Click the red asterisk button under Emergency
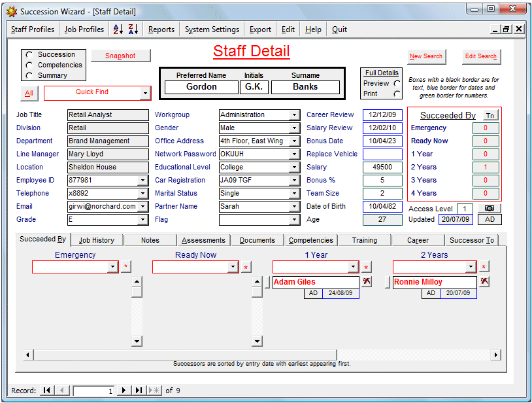 click(126, 268)
